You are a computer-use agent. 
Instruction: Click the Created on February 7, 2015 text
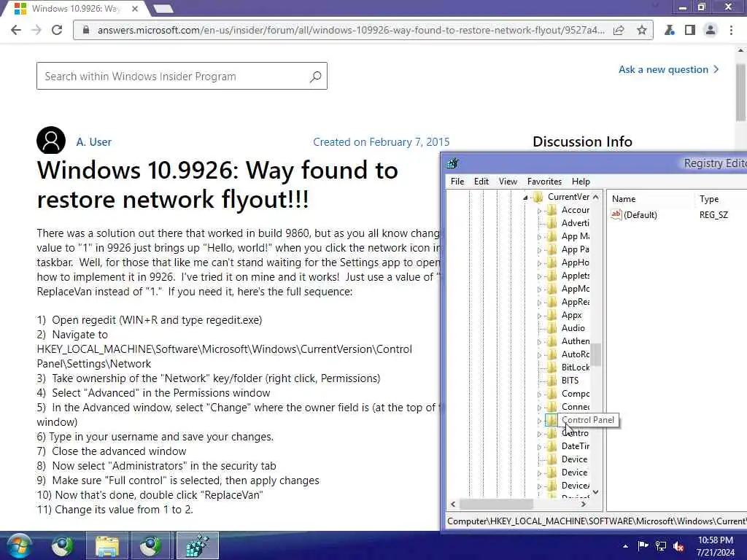[x=381, y=142]
